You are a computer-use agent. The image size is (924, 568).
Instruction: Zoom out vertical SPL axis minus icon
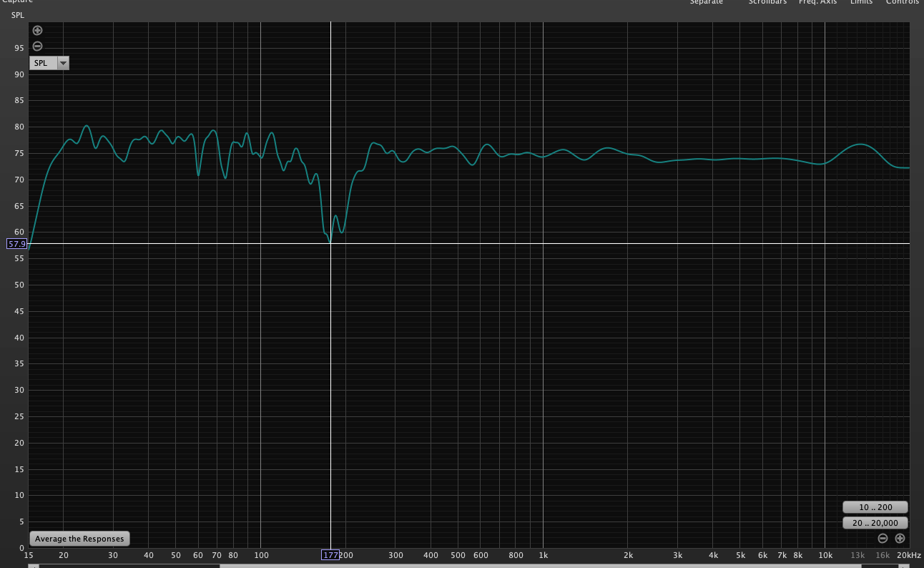[38, 46]
